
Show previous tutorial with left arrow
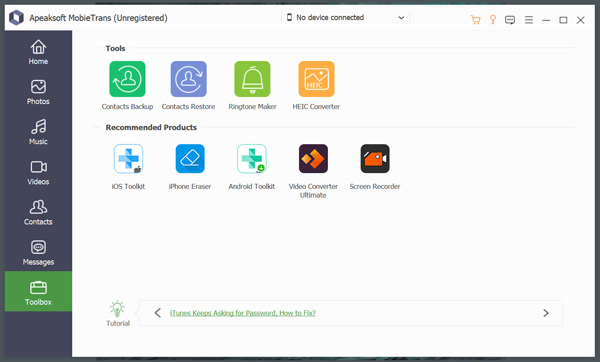coord(158,313)
